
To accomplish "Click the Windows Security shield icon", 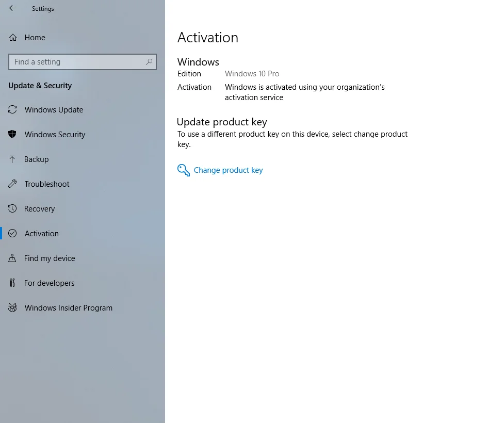I will tap(12, 134).
